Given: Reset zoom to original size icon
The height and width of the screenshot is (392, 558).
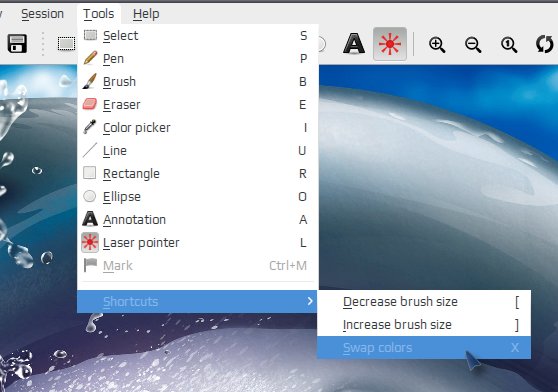Looking at the screenshot, I should pyautogui.click(x=509, y=45).
